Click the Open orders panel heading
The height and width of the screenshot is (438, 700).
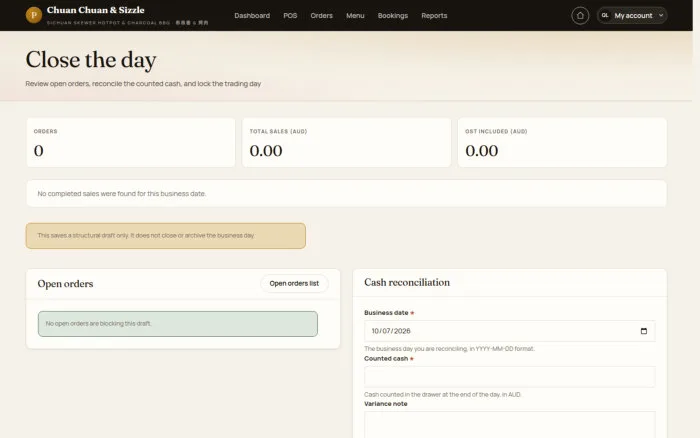65,284
